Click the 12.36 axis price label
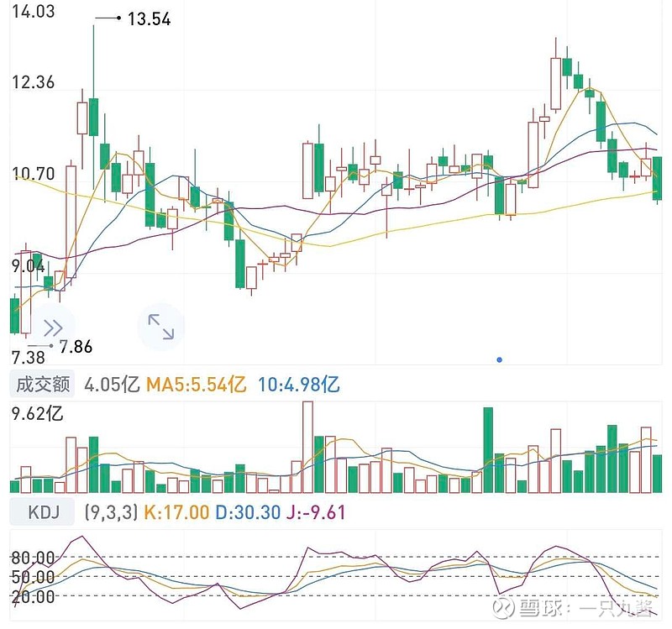 click(x=34, y=81)
